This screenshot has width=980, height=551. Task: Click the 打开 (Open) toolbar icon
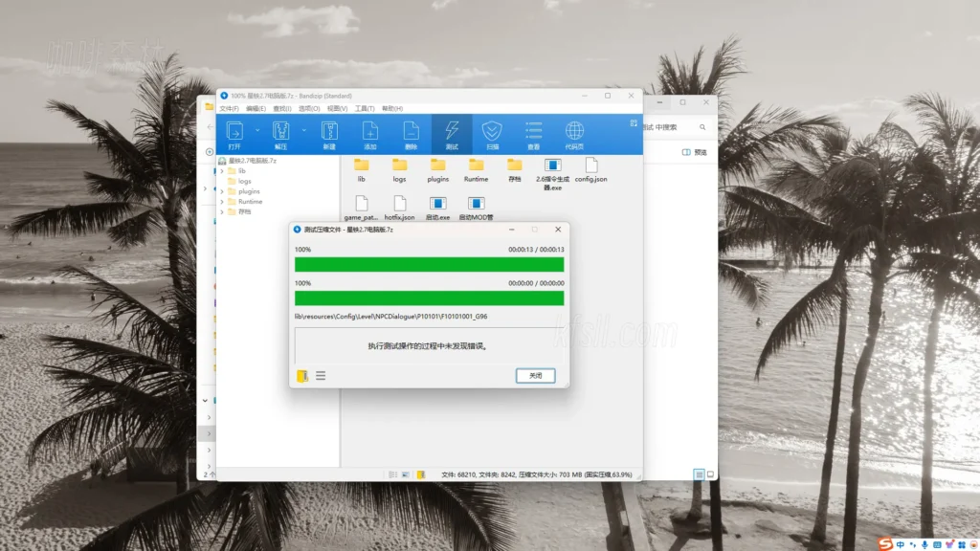click(x=234, y=133)
